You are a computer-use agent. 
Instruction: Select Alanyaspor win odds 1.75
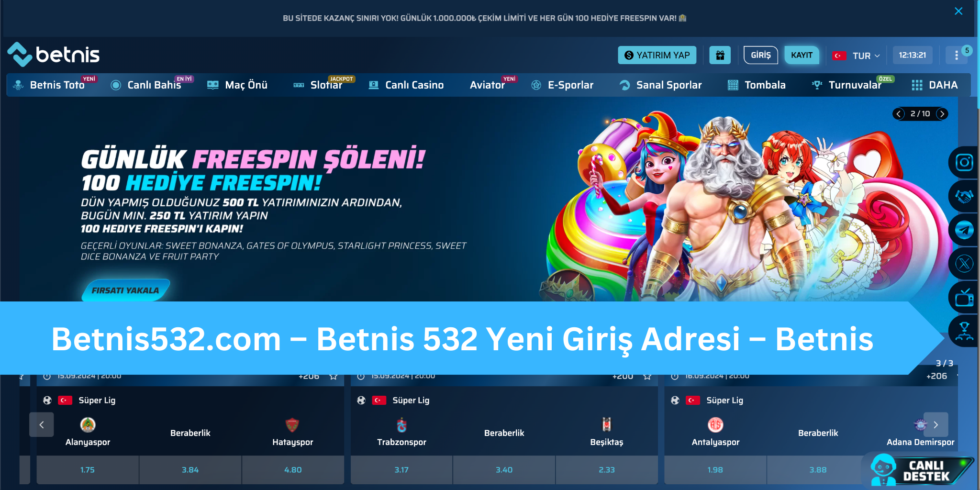(88, 470)
